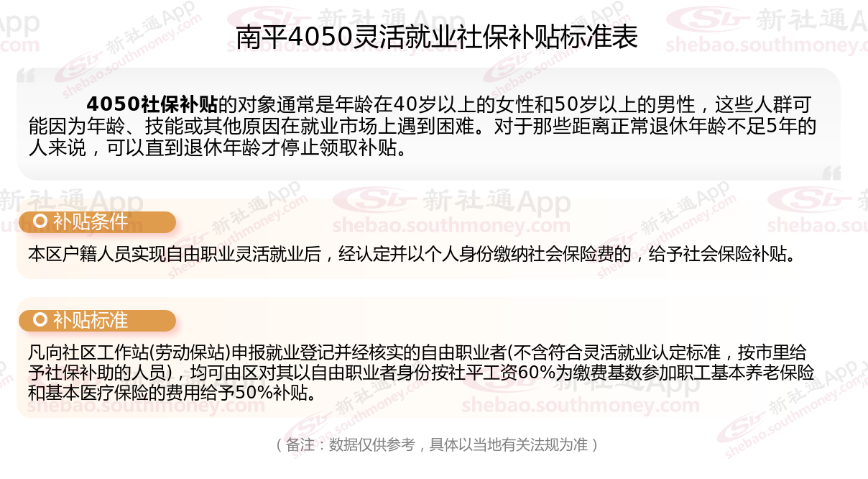
Task: Click the gray intro quote box
Action: click(x=428, y=124)
